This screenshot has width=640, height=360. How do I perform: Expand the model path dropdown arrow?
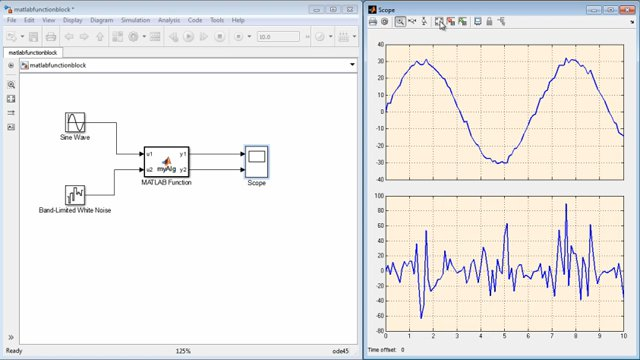[352, 65]
